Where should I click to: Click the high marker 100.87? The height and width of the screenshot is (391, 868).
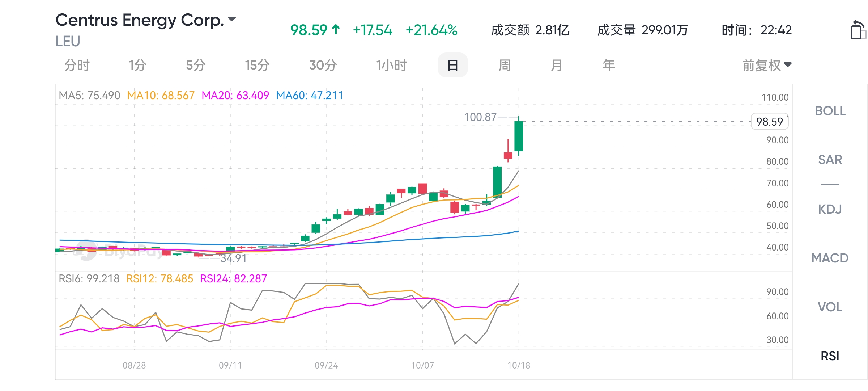pos(480,117)
